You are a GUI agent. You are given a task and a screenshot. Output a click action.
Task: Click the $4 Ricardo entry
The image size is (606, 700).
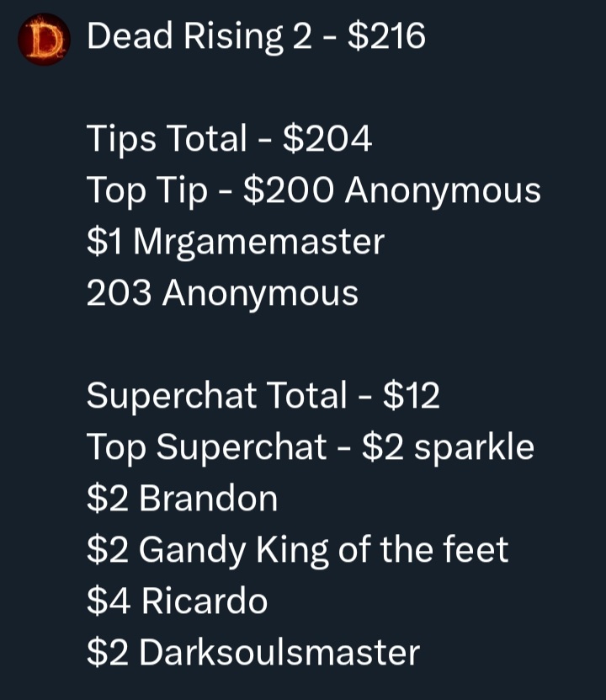click(x=177, y=601)
